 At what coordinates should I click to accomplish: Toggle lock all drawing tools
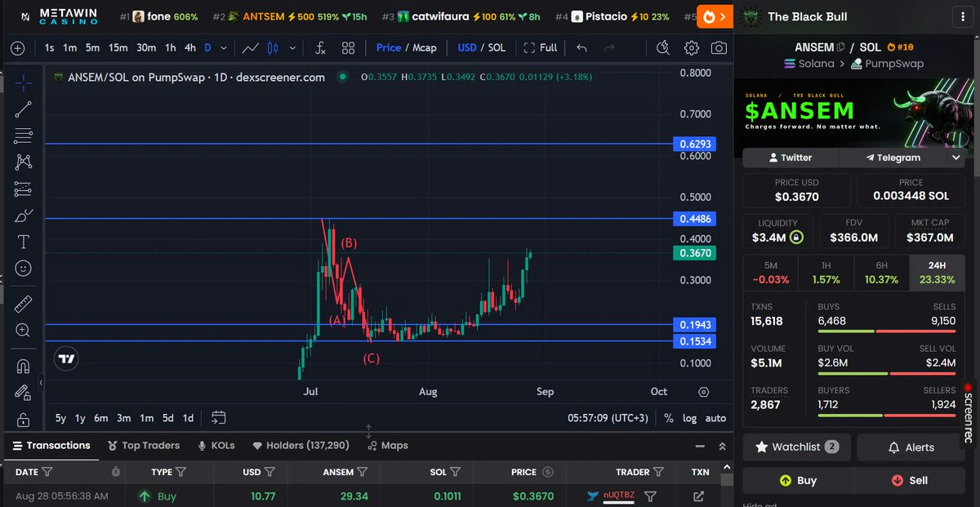[x=24, y=420]
